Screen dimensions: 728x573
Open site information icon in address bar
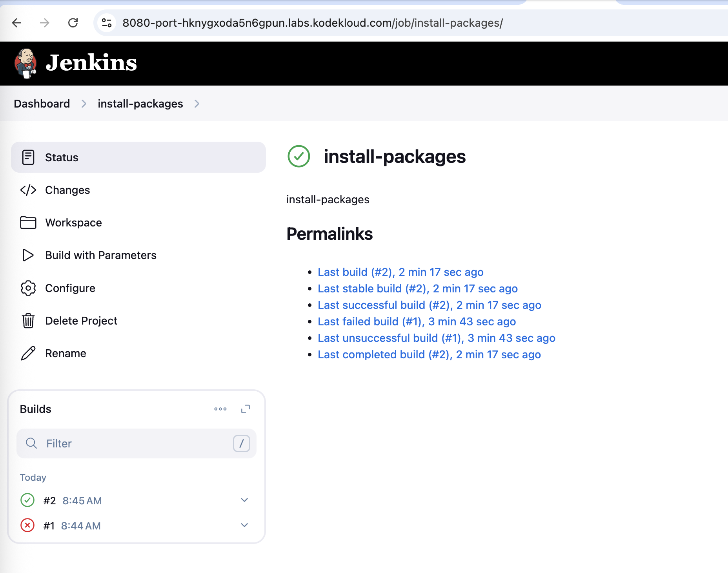107,23
